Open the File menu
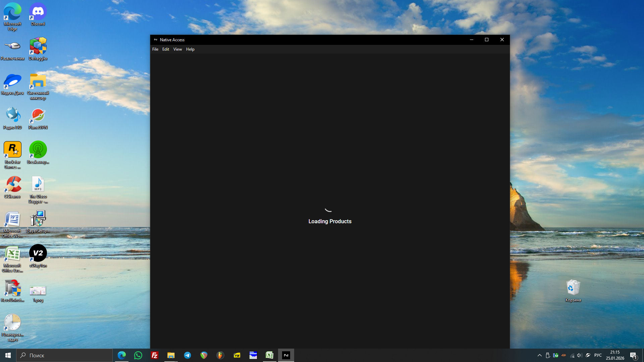 coord(155,49)
